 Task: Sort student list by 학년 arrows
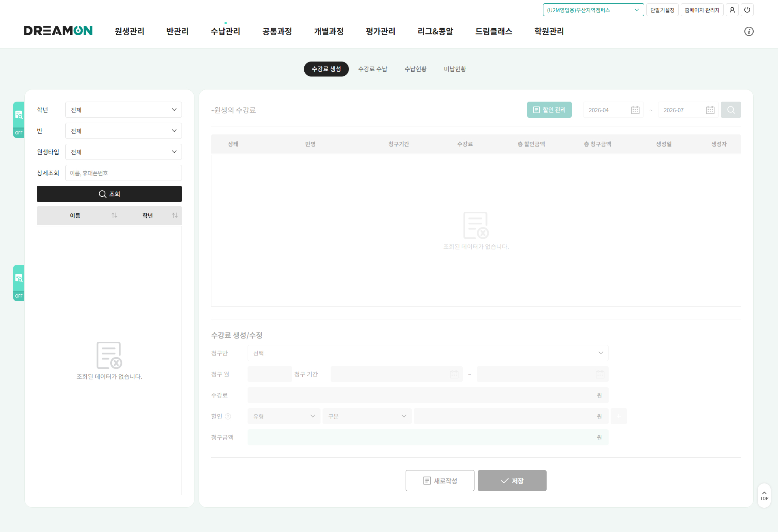point(175,215)
